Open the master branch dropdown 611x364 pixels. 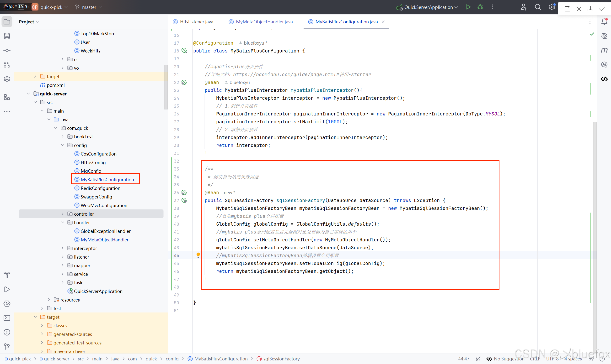(88, 7)
